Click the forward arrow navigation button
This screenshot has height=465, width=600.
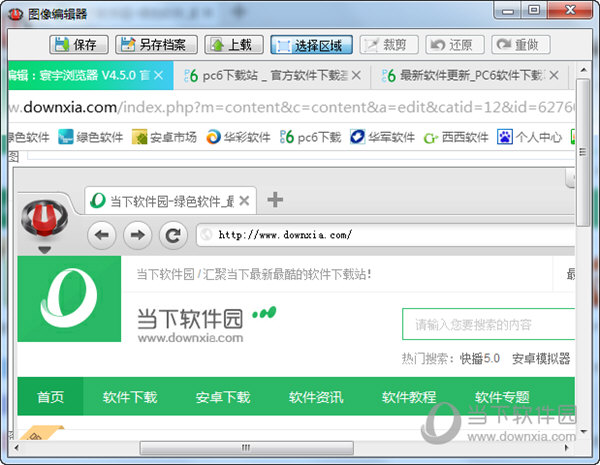137,235
